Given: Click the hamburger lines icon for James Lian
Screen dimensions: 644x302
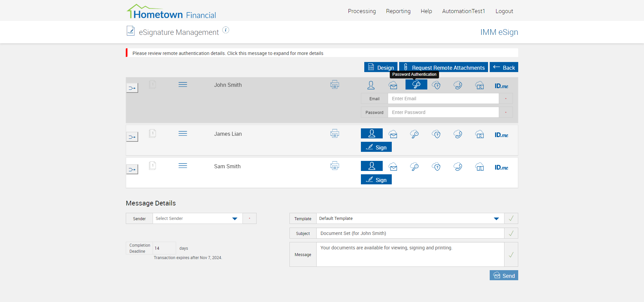Looking at the screenshot, I should pyautogui.click(x=183, y=134).
